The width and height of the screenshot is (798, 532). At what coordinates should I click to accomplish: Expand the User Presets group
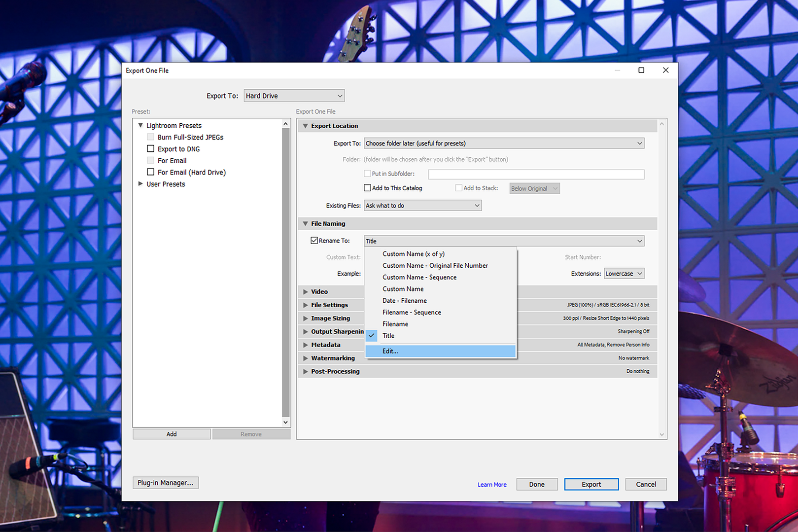tap(140, 183)
